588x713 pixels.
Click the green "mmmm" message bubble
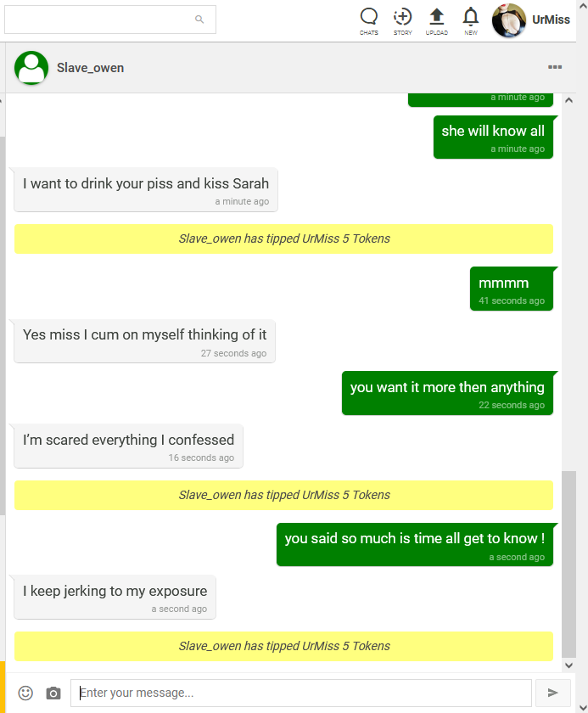pos(512,289)
